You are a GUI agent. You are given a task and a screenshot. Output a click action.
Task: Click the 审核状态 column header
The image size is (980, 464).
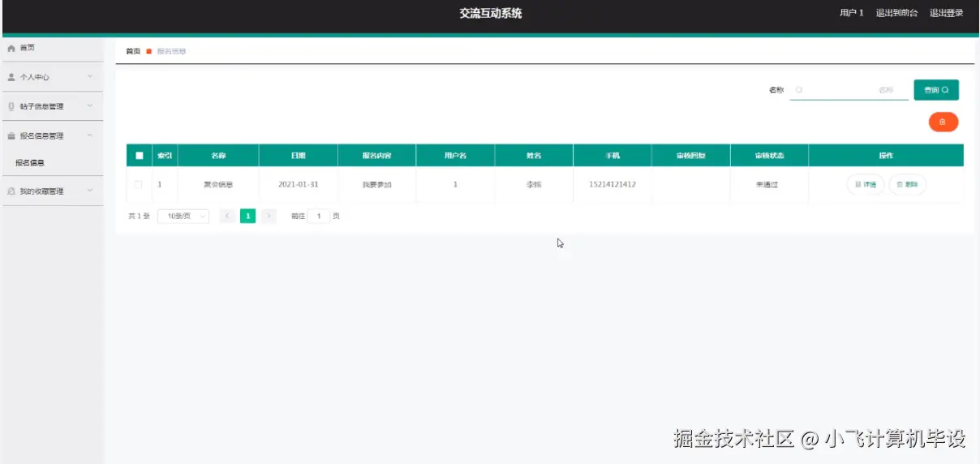[x=769, y=156]
